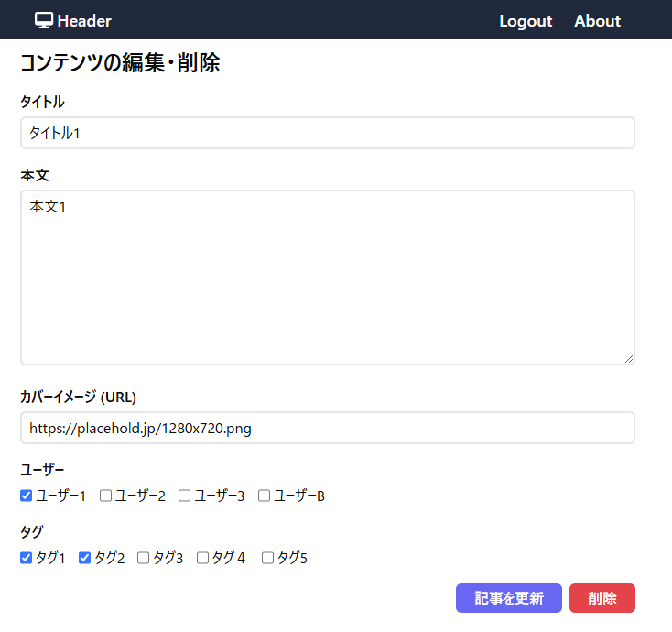
Task: Uncheck the タグ1 checkbox
Action: 27,558
